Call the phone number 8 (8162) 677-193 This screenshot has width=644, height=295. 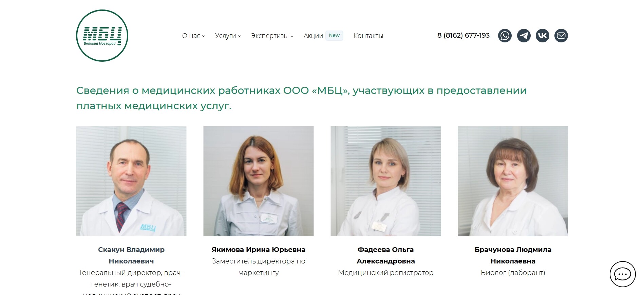point(463,35)
